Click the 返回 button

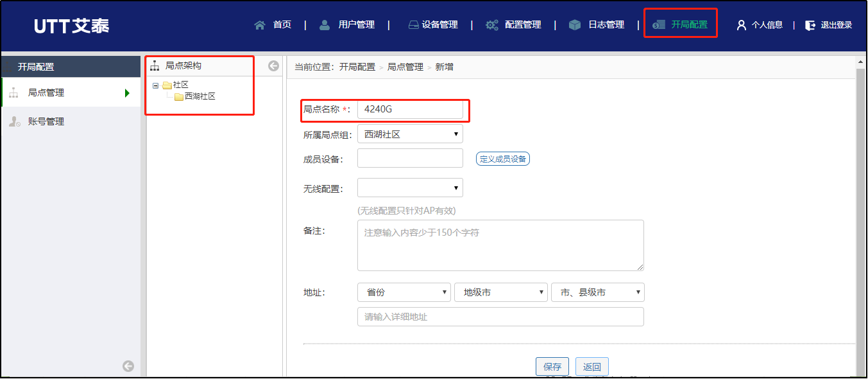point(592,367)
